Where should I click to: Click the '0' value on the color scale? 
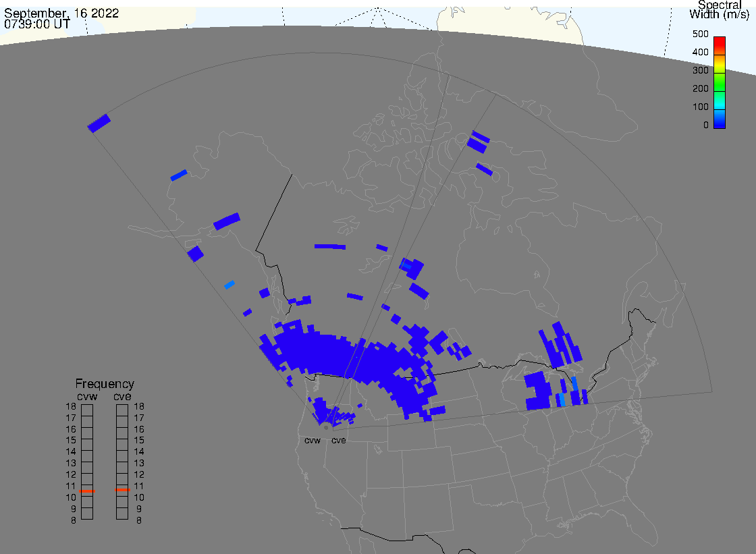[706, 126]
